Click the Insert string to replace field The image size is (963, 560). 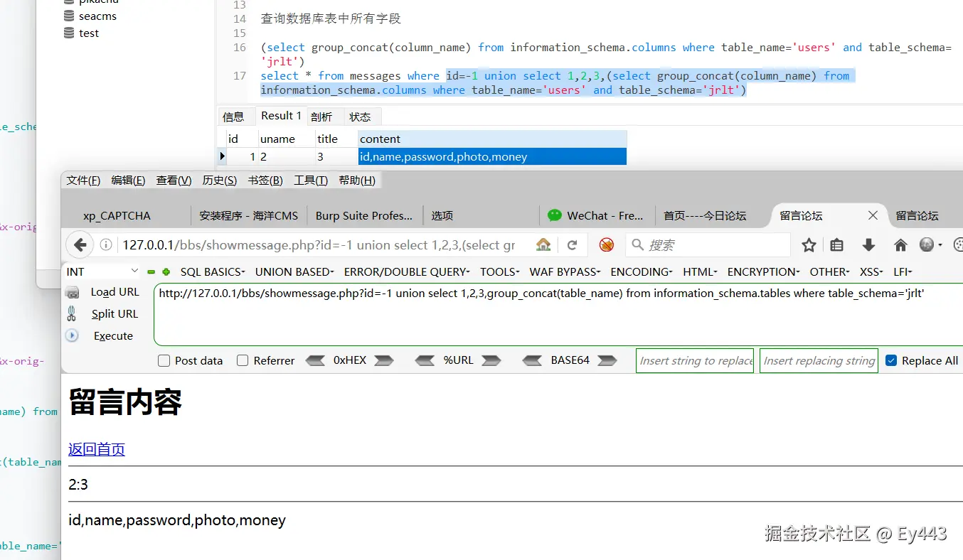point(695,360)
